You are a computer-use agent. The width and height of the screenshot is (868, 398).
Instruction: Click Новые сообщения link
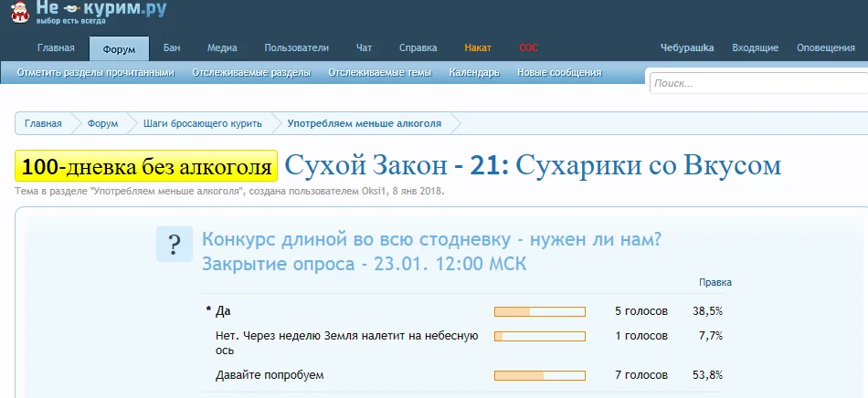pos(559,72)
